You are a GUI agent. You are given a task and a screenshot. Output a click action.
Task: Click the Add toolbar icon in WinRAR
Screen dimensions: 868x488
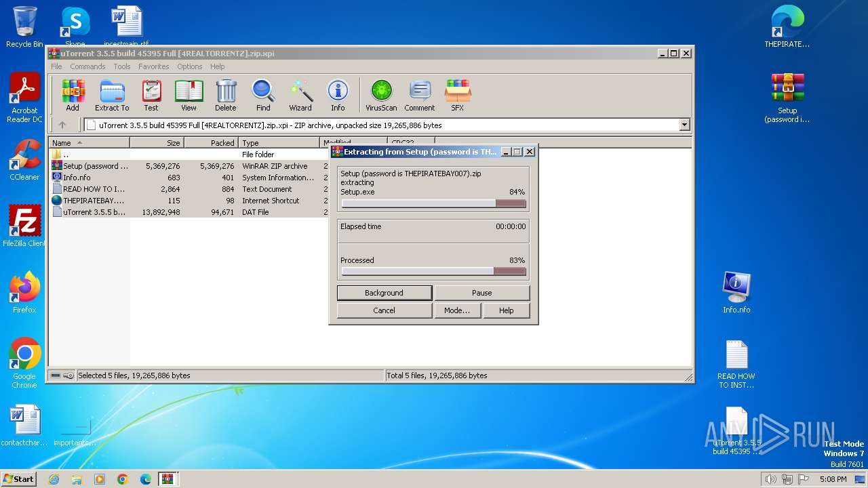pos(73,95)
